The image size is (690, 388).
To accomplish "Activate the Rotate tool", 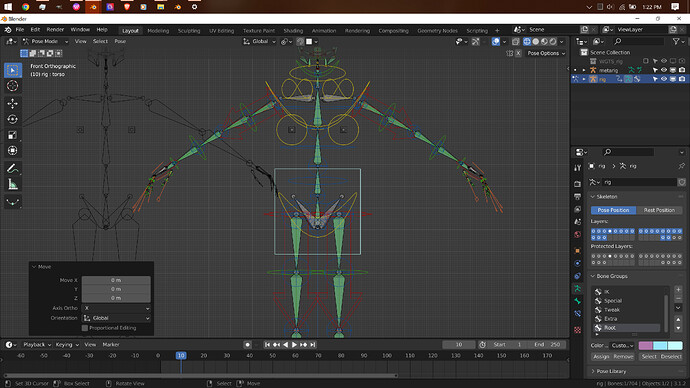I will (13, 119).
